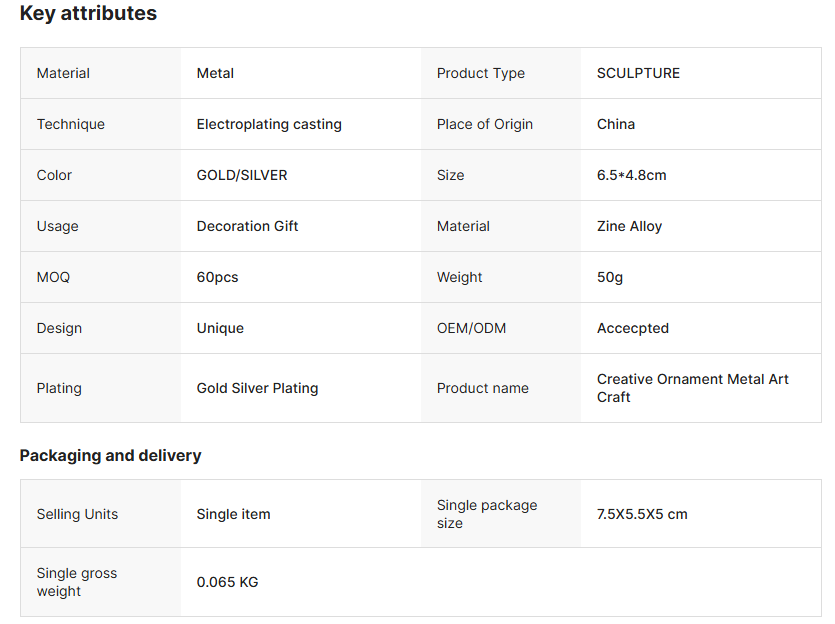Image resolution: width=835 pixels, height=624 pixels.
Task: Click the China place of origin
Action: coord(616,124)
